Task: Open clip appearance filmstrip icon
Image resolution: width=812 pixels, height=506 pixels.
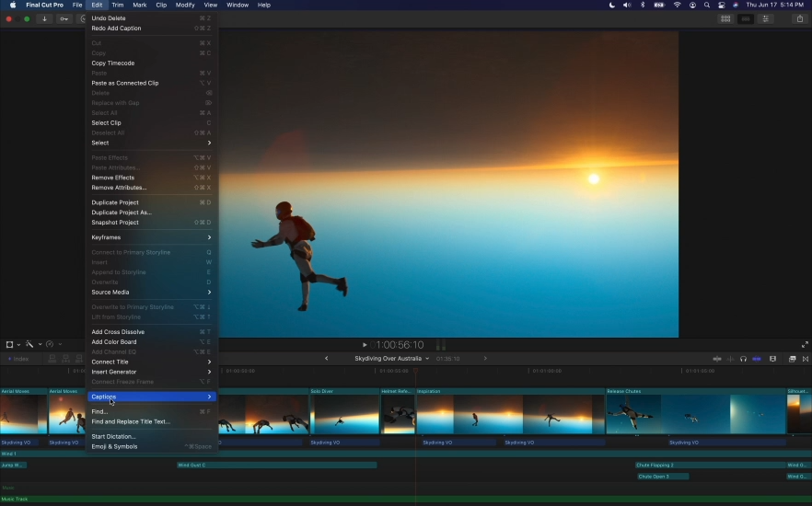Action: coord(772,359)
